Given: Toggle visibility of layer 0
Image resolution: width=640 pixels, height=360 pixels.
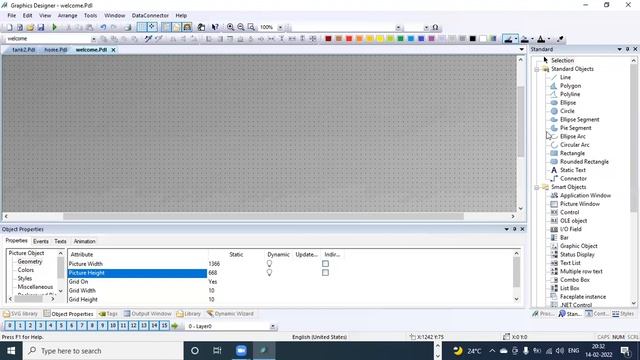Looking at the screenshot, I should (x=9, y=326).
